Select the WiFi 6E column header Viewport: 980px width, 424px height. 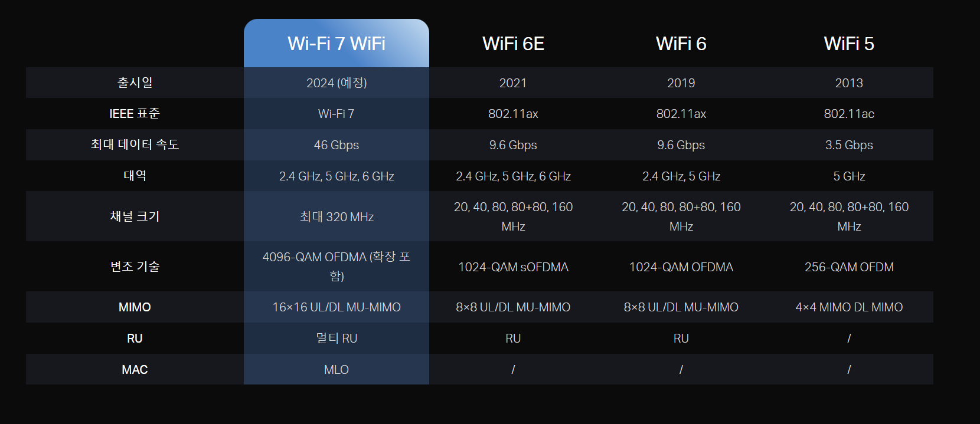(x=513, y=44)
